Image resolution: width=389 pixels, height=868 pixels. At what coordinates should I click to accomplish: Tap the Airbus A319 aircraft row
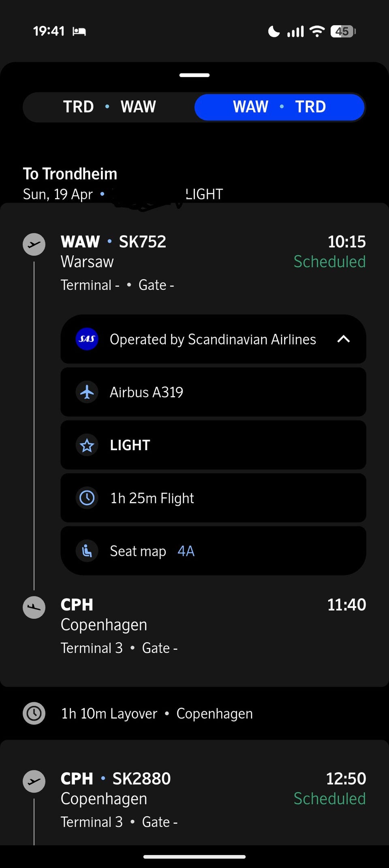[x=213, y=392]
